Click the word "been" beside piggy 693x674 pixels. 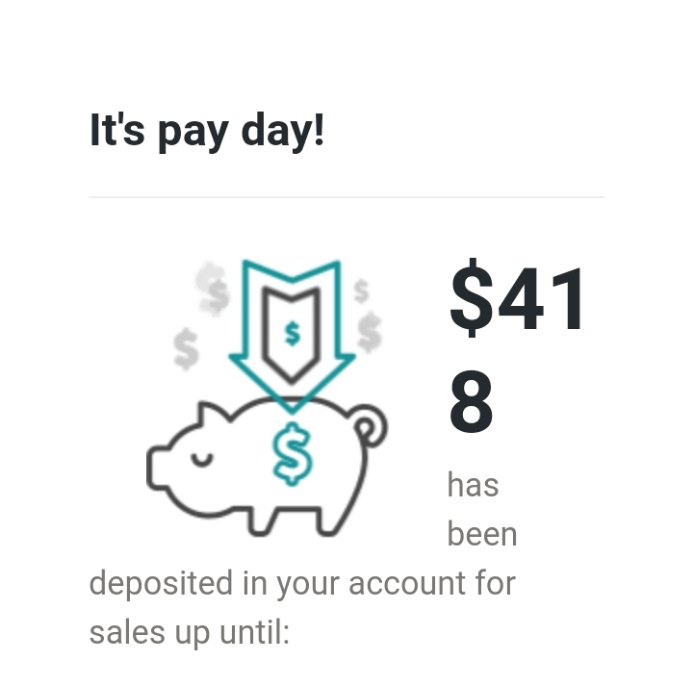click(x=481, y=534)
